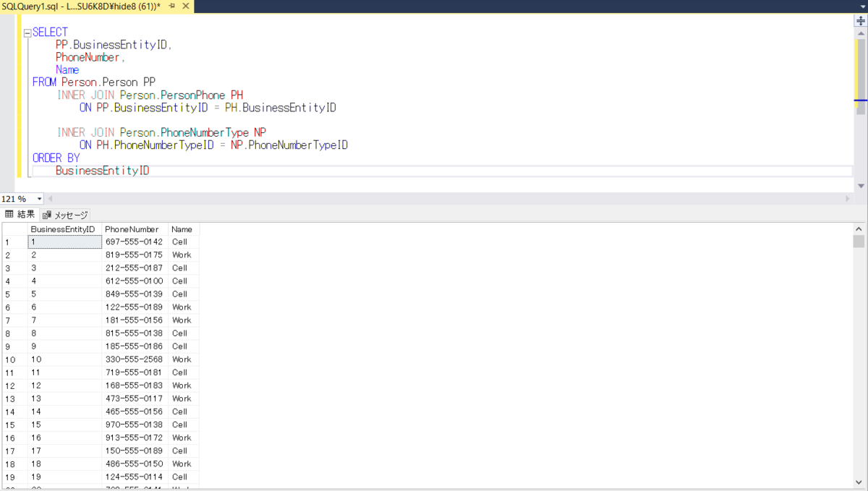Click the results grid scrollbar thumb
868x491 pixels.
pos(859,242)
